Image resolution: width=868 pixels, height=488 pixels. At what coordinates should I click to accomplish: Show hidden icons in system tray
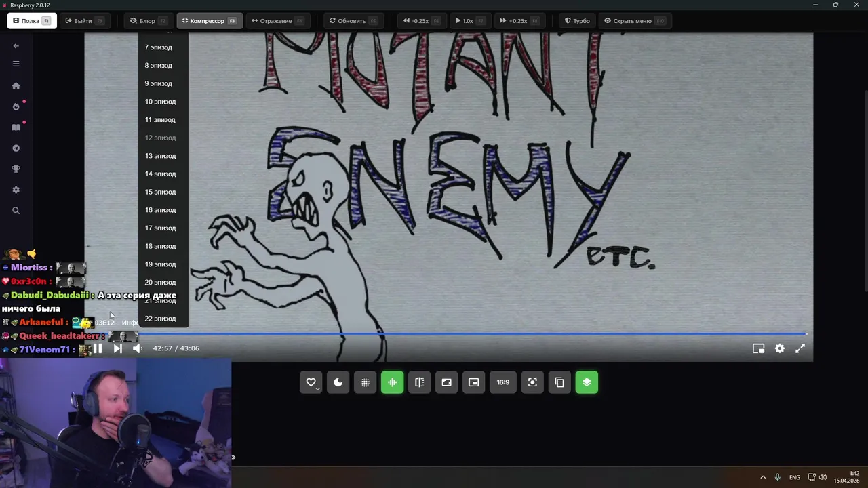coord(763,477)
